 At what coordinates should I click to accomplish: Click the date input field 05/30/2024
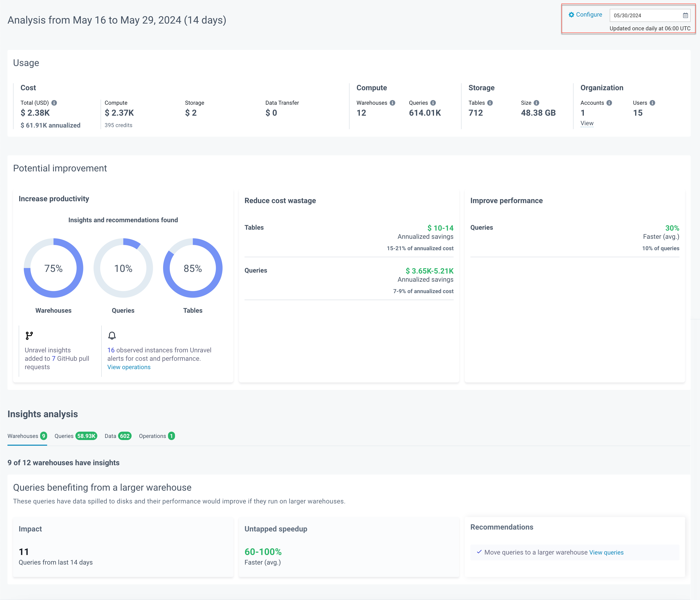point(642,16)
